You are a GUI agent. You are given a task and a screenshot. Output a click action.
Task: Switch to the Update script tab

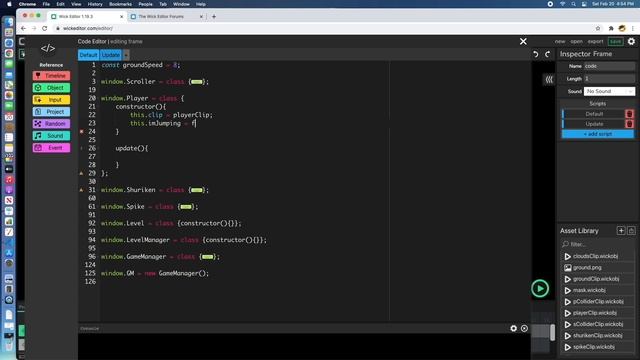coord(111,55)
